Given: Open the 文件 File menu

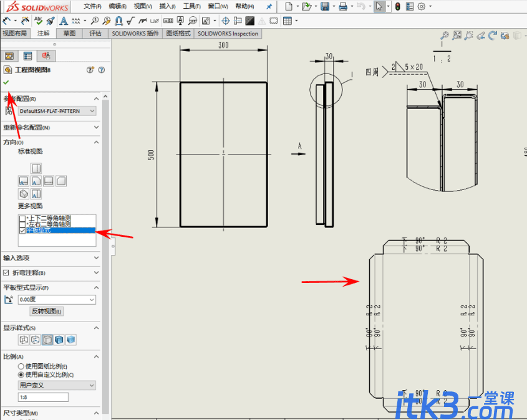Looking at the screenshot, I should pyautogui.click(x=92, y=6).
